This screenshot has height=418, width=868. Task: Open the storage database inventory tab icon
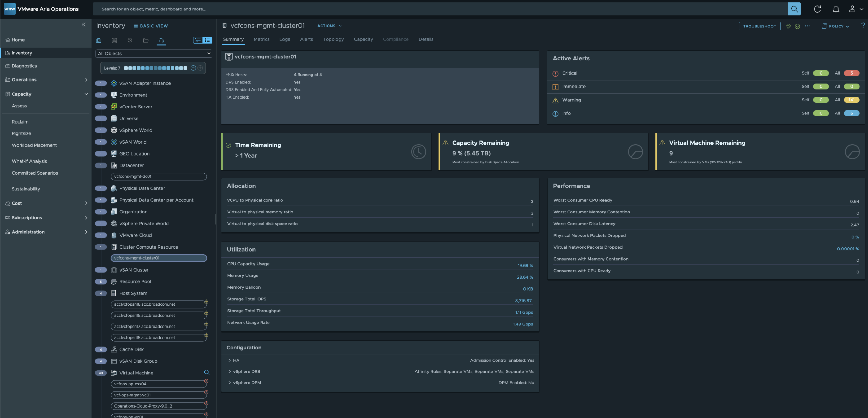[114, 40]
